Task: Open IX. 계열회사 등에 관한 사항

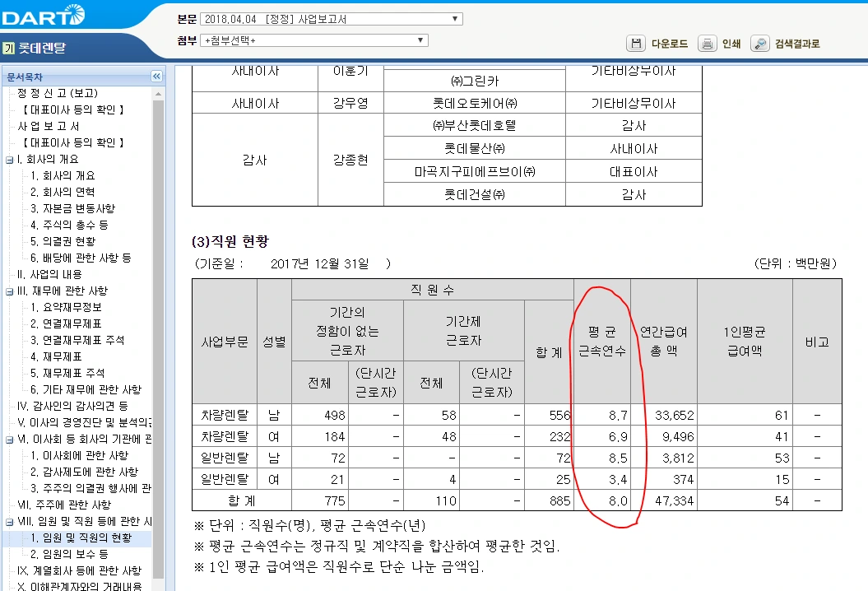Action: (x=79, y=571)
